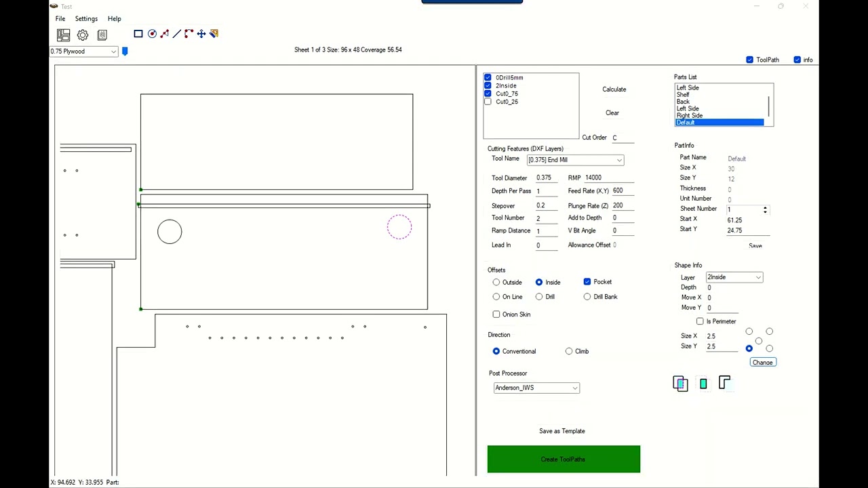Select Right Side in the Parts List
The image size is (868, 488).
[690, 115]
